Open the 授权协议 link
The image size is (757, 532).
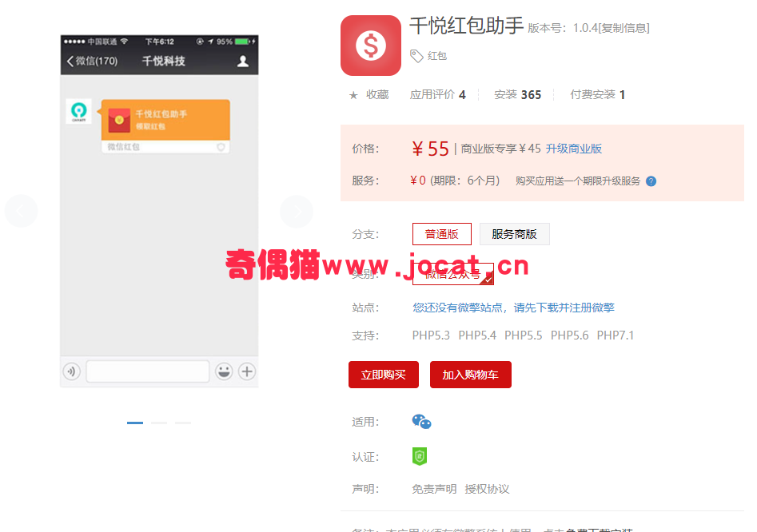(x=487, y=489)
